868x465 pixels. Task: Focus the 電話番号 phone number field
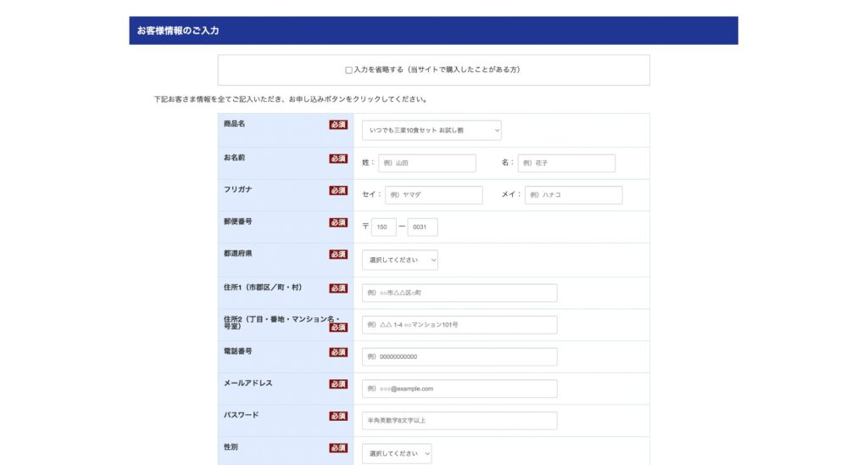459,357
